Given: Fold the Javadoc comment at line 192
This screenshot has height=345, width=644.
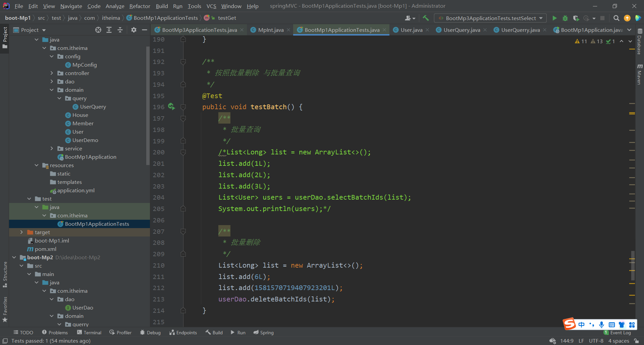Looking at the screenshot, I should point(183,62).
